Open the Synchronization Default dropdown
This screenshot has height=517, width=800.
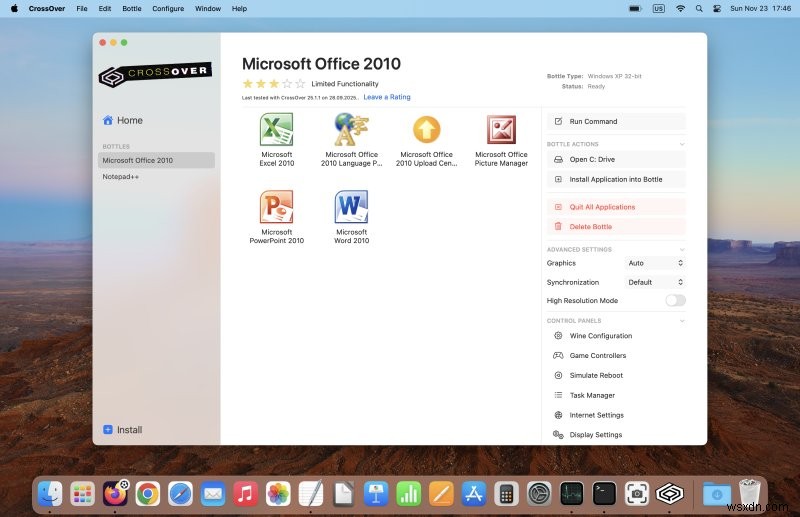tap(655, 282)
